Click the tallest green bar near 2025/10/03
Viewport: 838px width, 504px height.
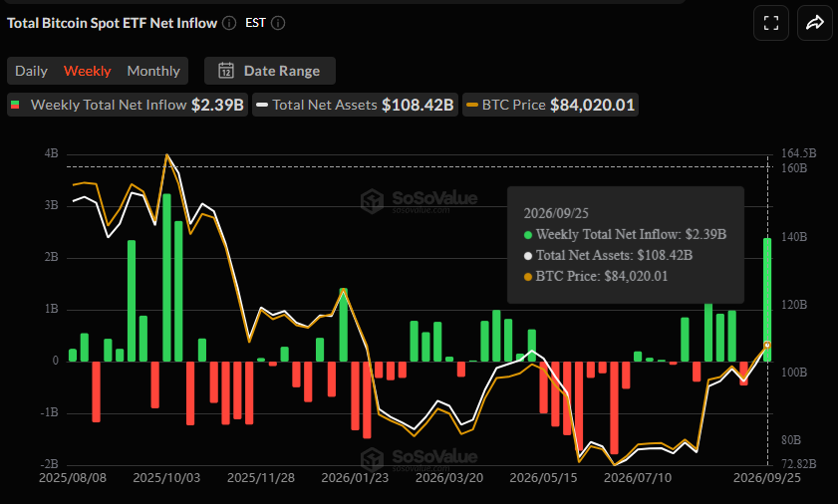tap(166, 277)
